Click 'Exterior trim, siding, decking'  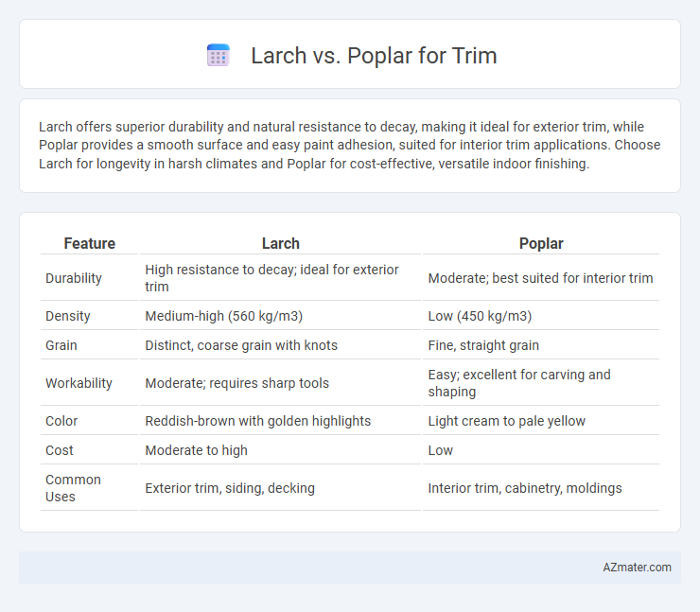click(230, 488)
